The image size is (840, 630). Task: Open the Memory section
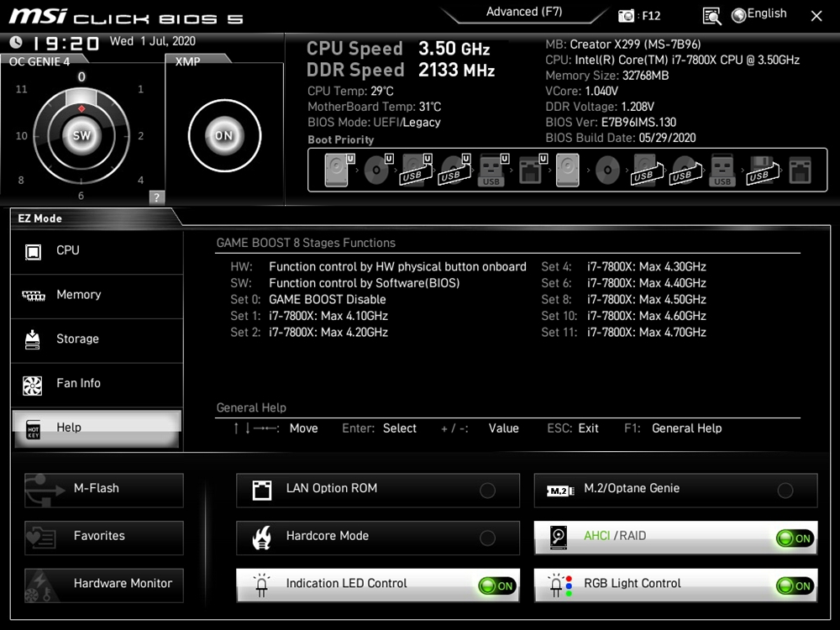coord(97,296)
